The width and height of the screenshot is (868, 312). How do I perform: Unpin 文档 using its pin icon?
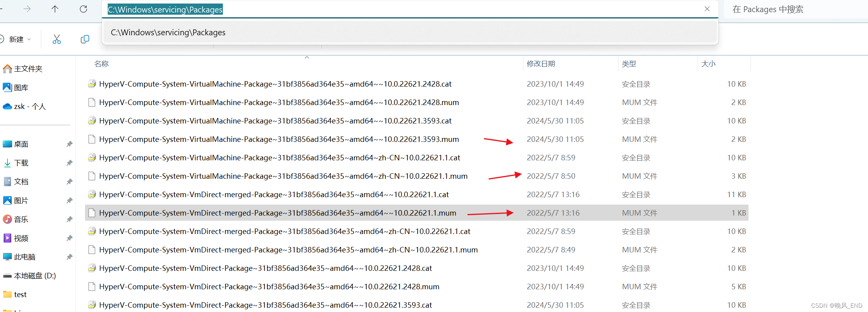[x=69, y=181]
